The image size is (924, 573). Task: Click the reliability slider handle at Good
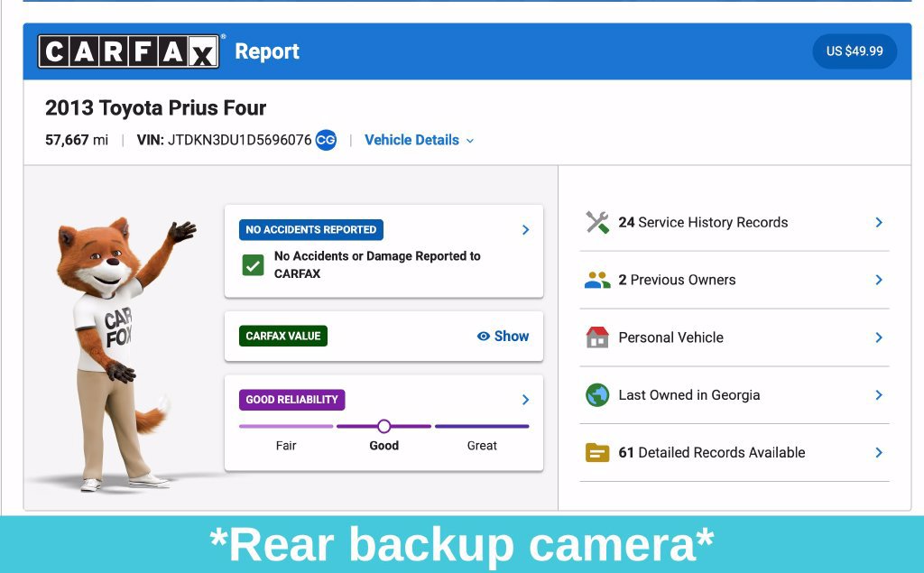[384, 426]
